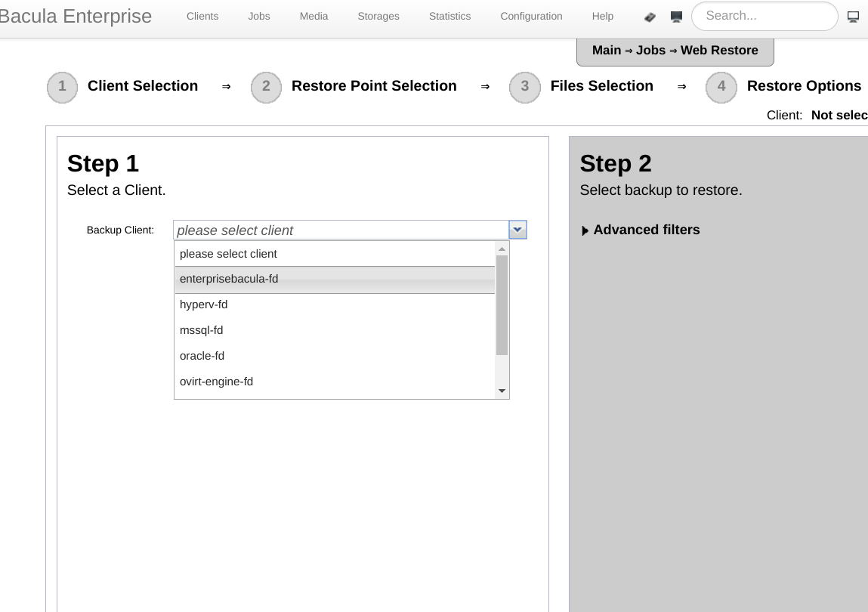Click the step 1 Client Selection circle
Screen dimensions: 868x612
click(62, 87)
